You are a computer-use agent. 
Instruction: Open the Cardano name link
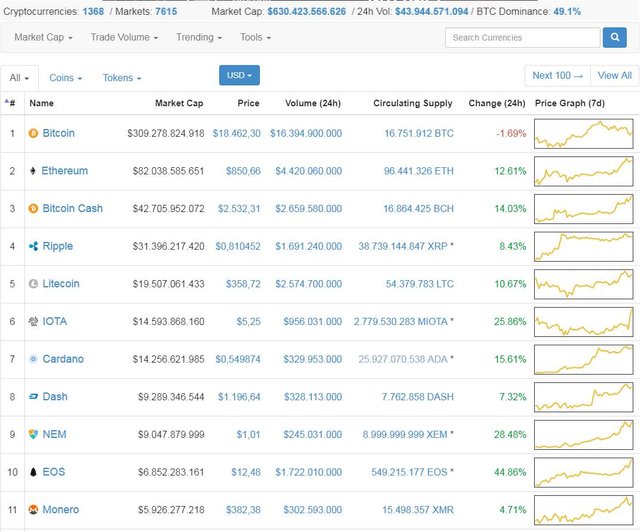tap(63, 359)
